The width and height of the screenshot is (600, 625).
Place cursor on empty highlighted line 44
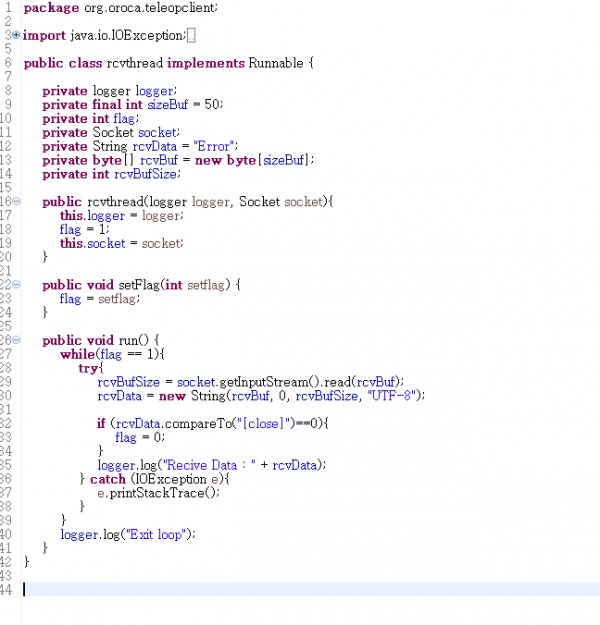click(311, 590)
